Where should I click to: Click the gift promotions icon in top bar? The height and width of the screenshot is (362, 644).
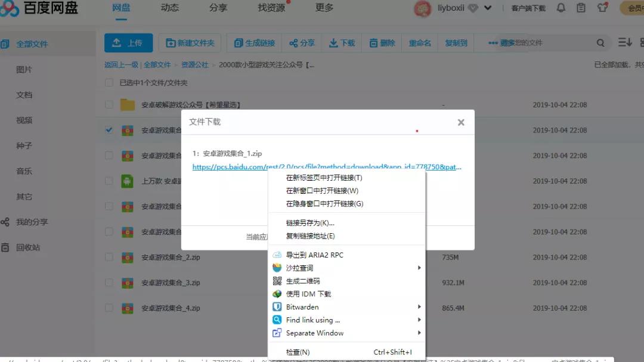coord(602,8)
